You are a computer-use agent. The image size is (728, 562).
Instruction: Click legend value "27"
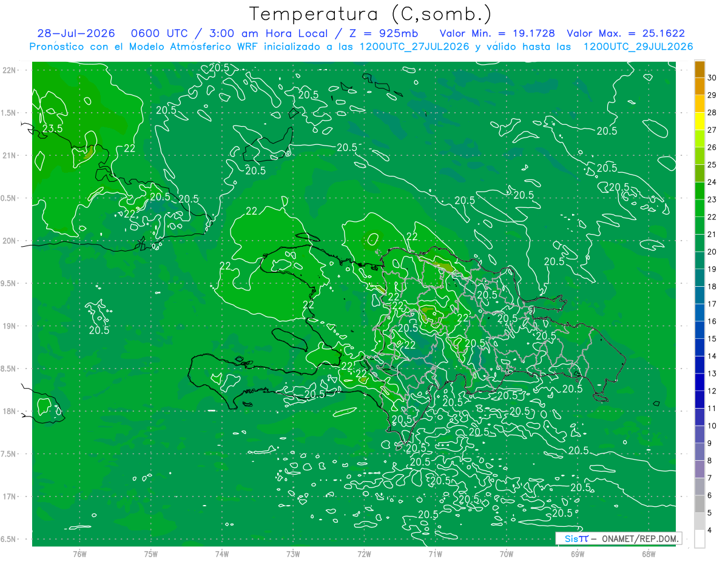pyautogui.click(x=712, y=130)
